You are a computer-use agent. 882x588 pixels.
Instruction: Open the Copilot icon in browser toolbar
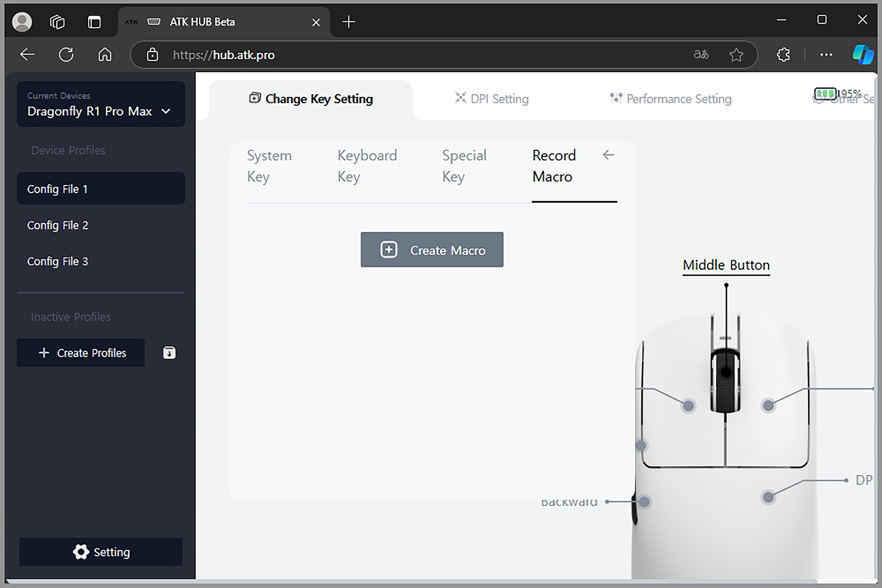(x=863, y=55)
